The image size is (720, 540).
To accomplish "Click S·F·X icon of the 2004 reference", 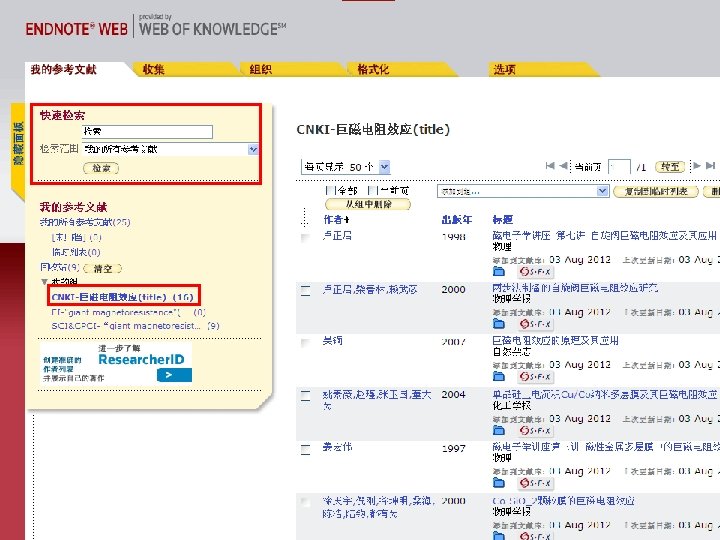I will click(535, 430).
